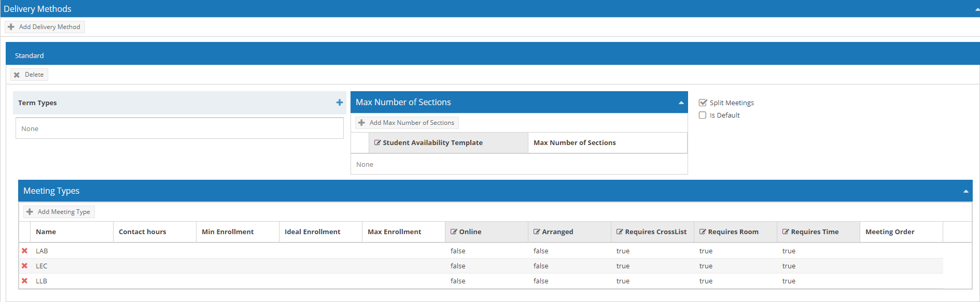
Task: Click the plus icon in Term Types header
Action: click(340, 103)
